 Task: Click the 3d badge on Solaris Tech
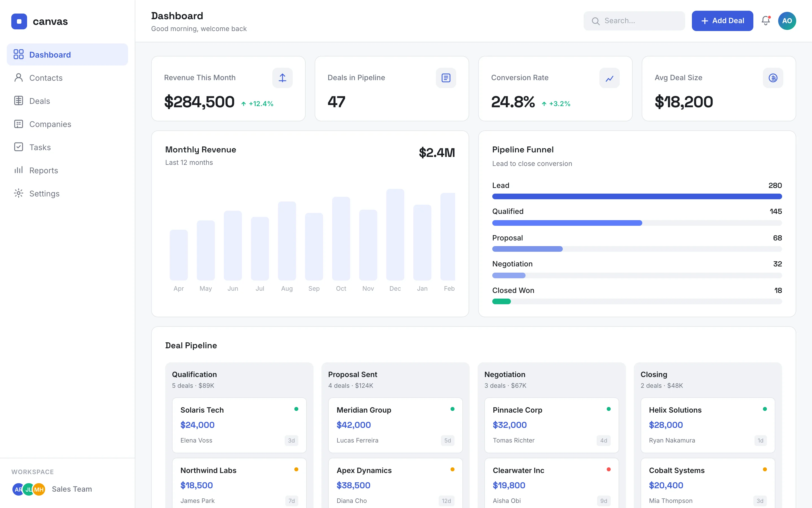point(291,441)
